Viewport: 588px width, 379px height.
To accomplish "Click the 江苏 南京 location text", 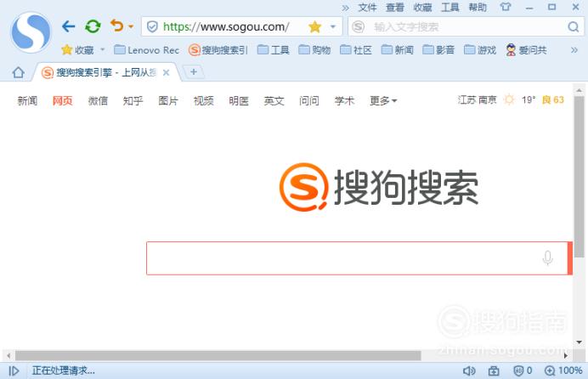I will pos(477,99).
